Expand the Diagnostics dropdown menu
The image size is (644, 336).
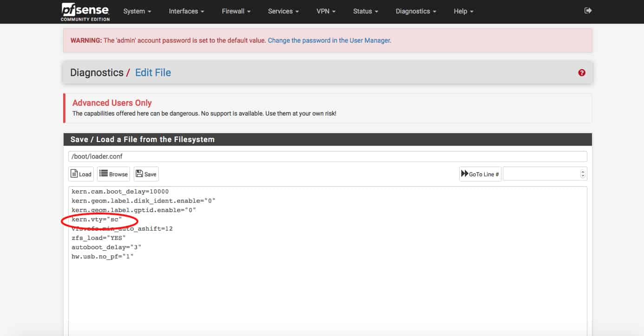pos(416,11)
